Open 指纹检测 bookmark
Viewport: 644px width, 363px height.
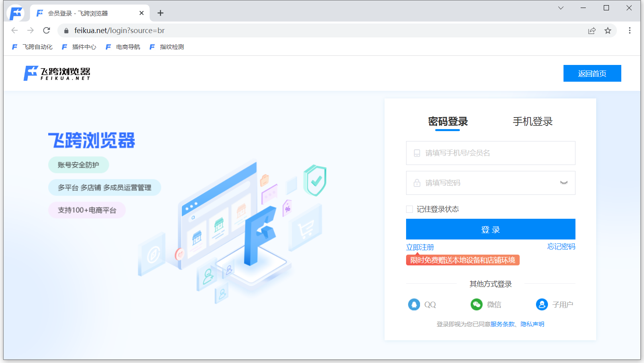click(167, 47)
